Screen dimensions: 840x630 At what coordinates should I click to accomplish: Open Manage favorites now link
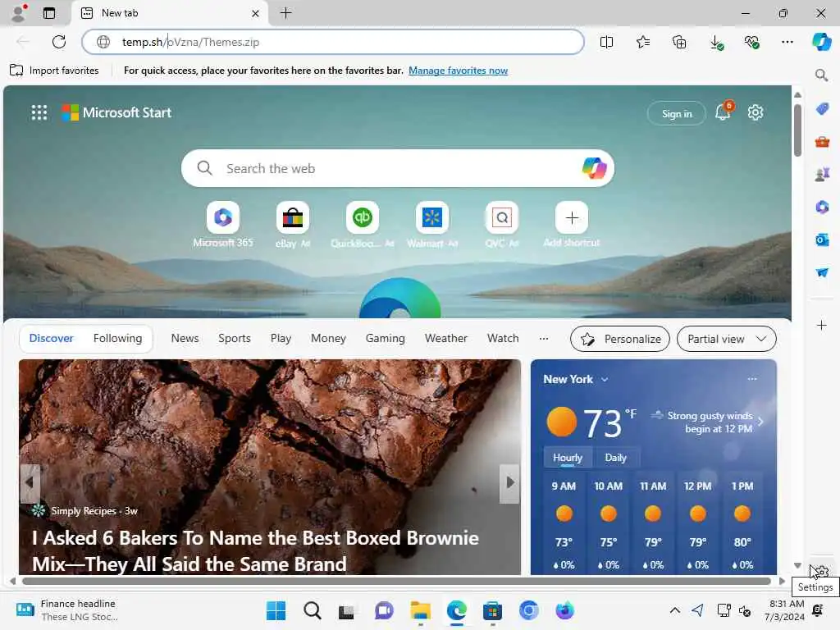coord(458,71)
